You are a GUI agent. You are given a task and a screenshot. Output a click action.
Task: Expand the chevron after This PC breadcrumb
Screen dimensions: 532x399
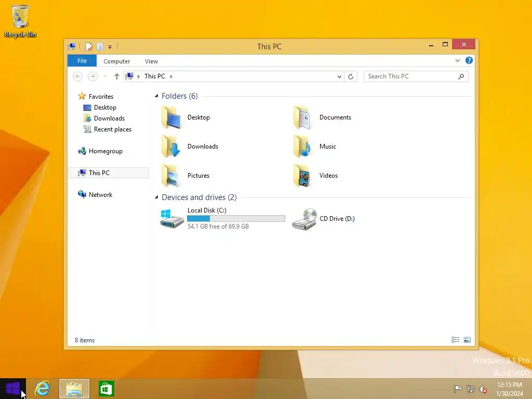point(171,76)
